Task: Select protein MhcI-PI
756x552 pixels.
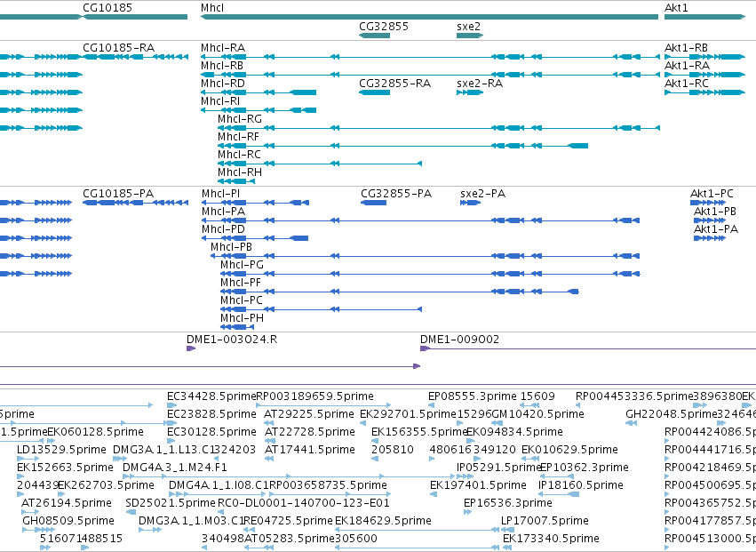Action: click(255, 203)
